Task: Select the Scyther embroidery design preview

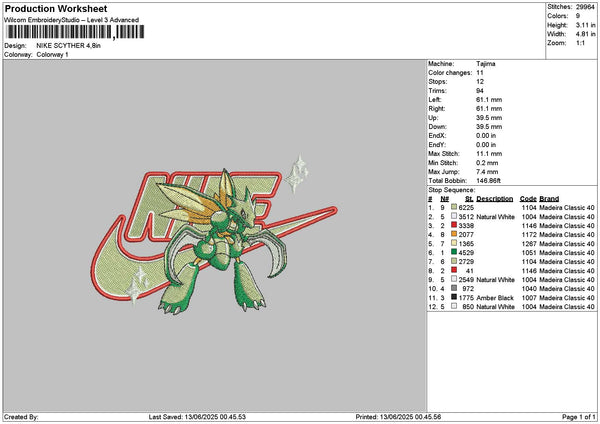Action: coord(214,235)
